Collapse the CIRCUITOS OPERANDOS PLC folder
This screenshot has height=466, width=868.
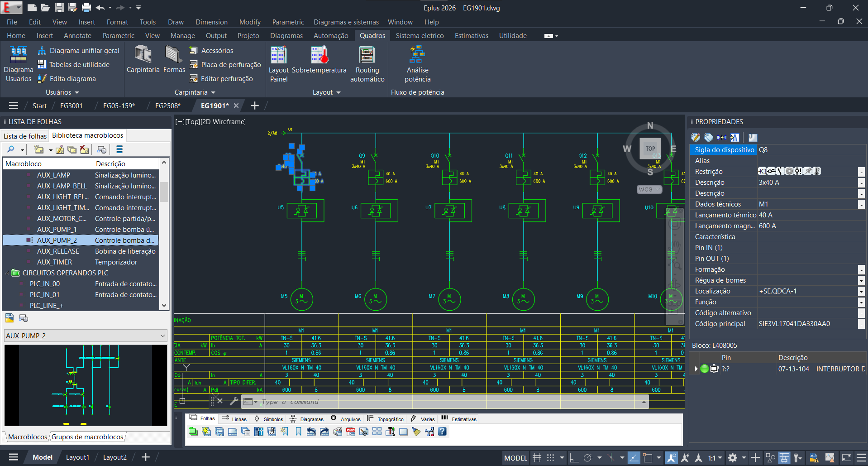click(8, 273)
